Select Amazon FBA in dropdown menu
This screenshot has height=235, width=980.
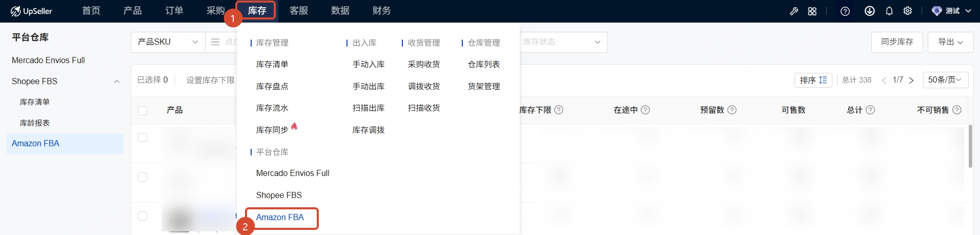click(280, 218)
